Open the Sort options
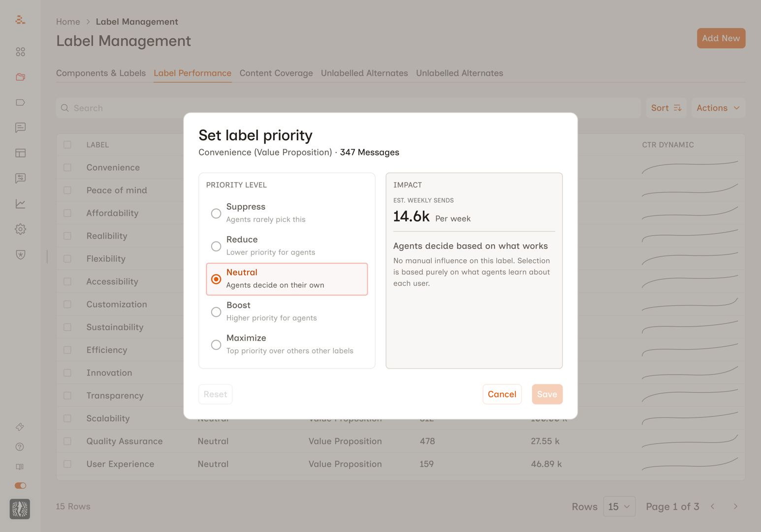This screenshot has height=532, width=761. point(666,108)
